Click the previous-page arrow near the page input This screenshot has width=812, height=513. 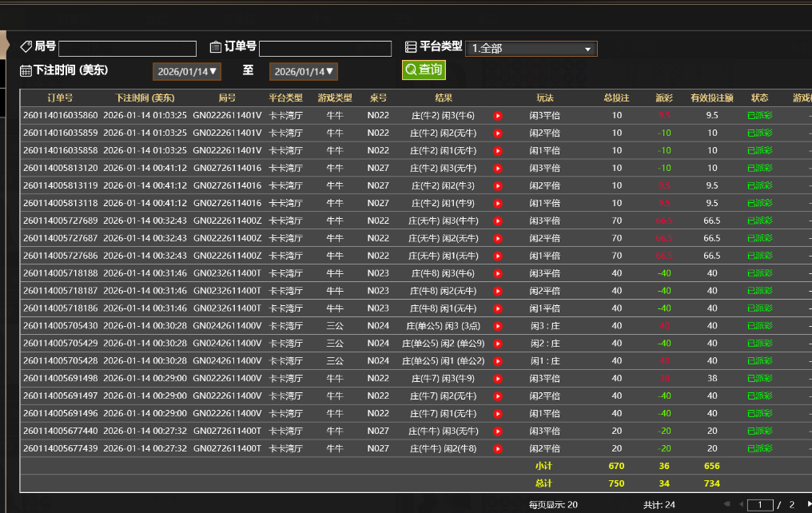[742, 504]
